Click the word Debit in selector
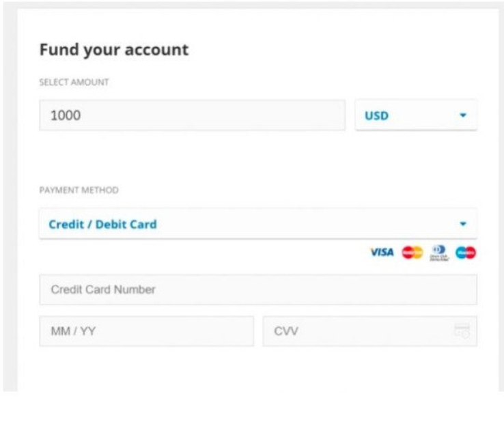The width and height of the screenshot is (504, 424). point(110,224)
